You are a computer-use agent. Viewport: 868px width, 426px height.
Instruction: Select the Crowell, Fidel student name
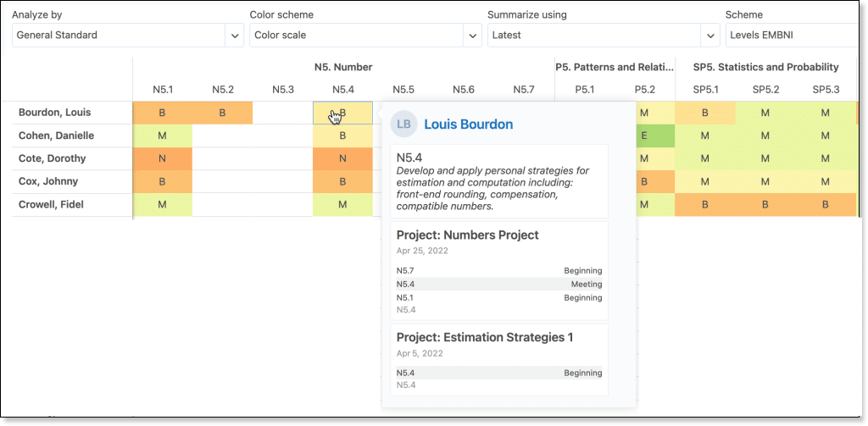click(53, 204)
